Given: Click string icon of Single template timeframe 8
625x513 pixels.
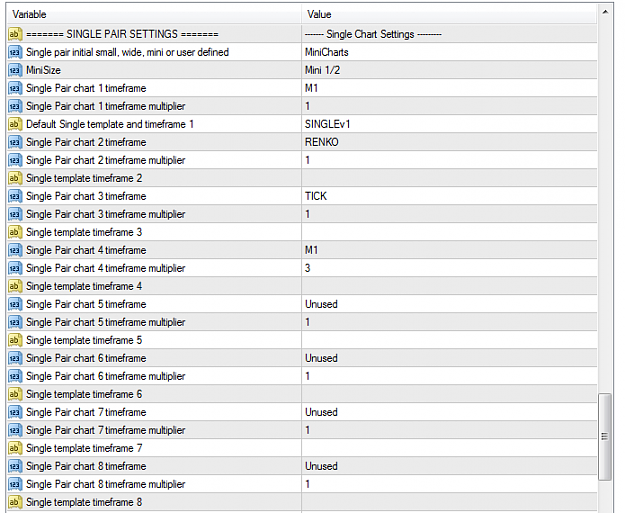Looking at the screenshot, I should (15, 502).
